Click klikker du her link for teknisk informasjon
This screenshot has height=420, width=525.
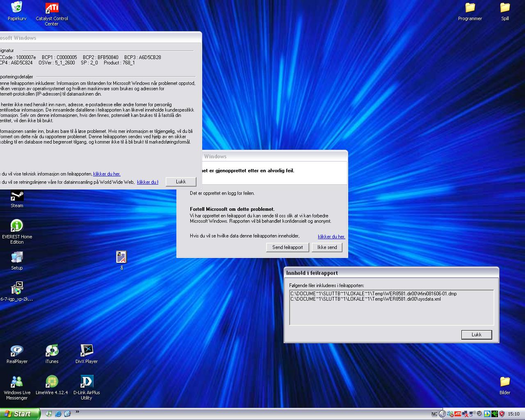tap(107, 174)
